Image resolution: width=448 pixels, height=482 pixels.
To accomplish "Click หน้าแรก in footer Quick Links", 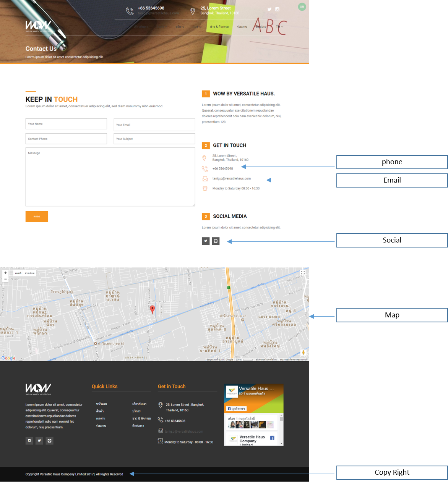I will pyautogui.click(x=101, y=404).
